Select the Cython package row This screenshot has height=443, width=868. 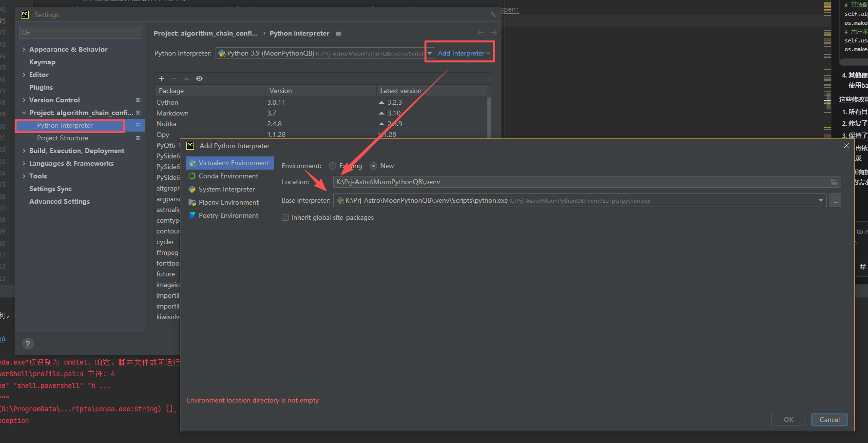tap(321, 102)
